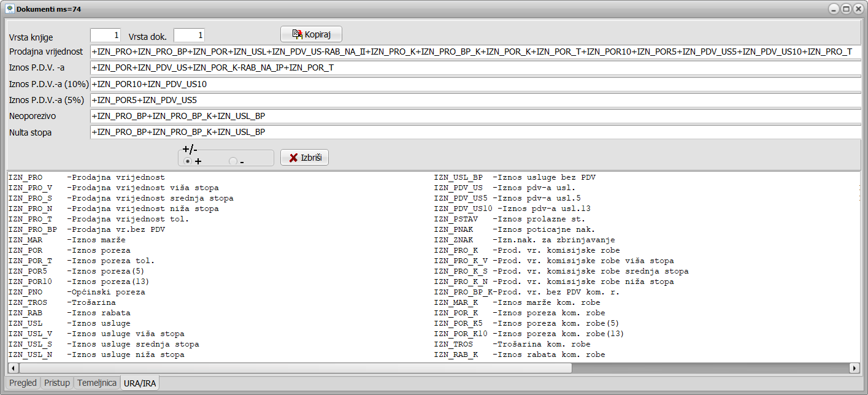The height and width of the screenshot is (395, 868).
Task: Switch to the Pregled tab
Action: [x=23, y=383]
